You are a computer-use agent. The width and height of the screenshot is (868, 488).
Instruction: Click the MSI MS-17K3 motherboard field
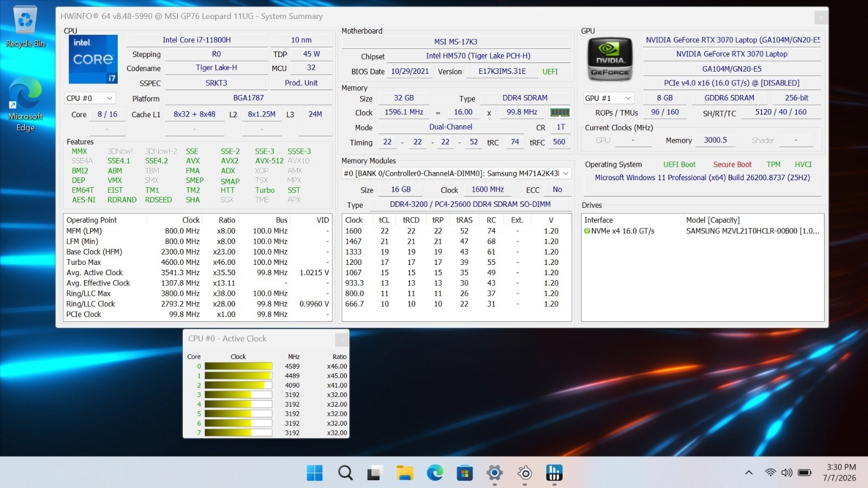coord(456,42)
